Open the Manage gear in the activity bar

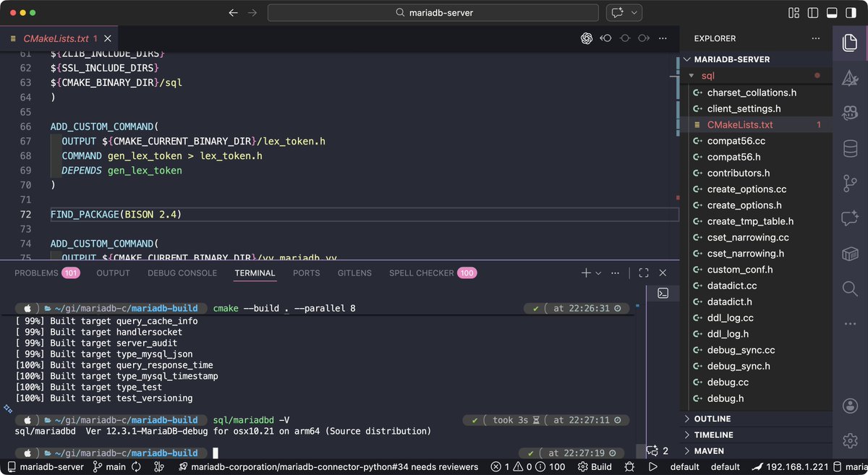pos(850,440)
